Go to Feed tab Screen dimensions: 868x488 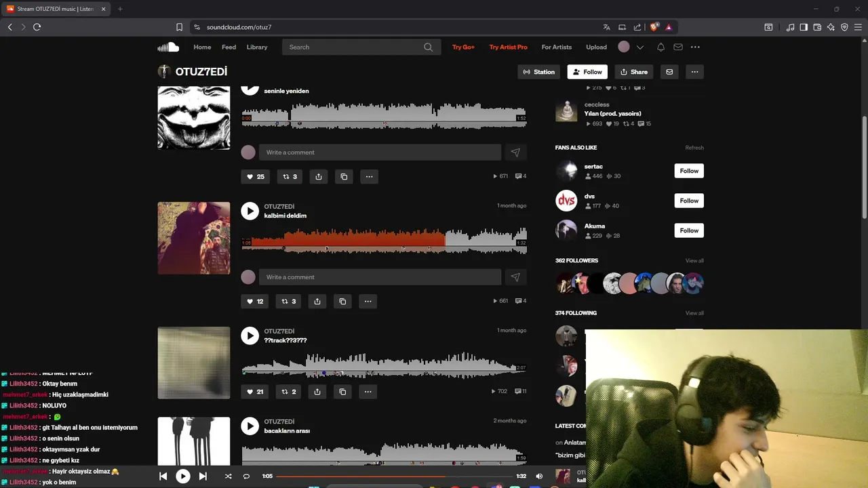coord(229,47)
